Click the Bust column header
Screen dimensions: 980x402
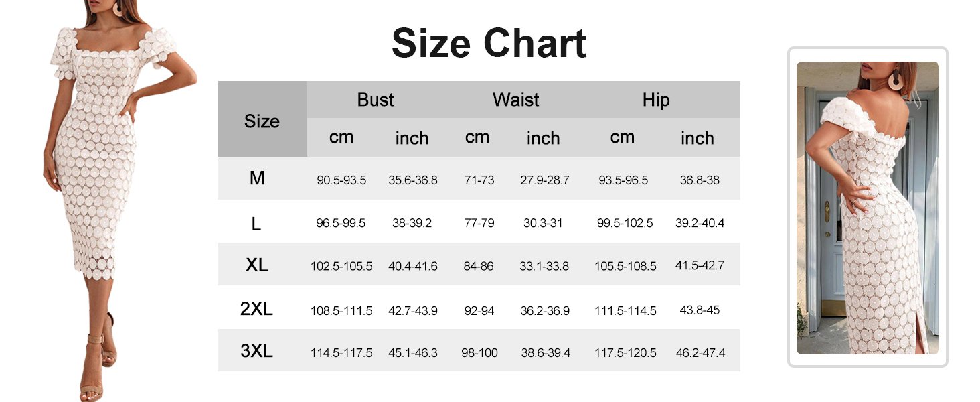pyautogui.click(x=376, y=100)
